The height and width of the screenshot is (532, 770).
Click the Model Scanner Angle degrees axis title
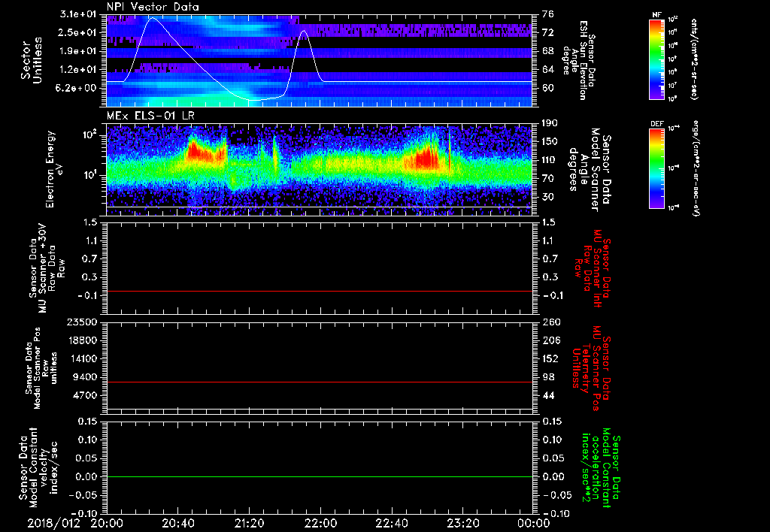point(590,170)
